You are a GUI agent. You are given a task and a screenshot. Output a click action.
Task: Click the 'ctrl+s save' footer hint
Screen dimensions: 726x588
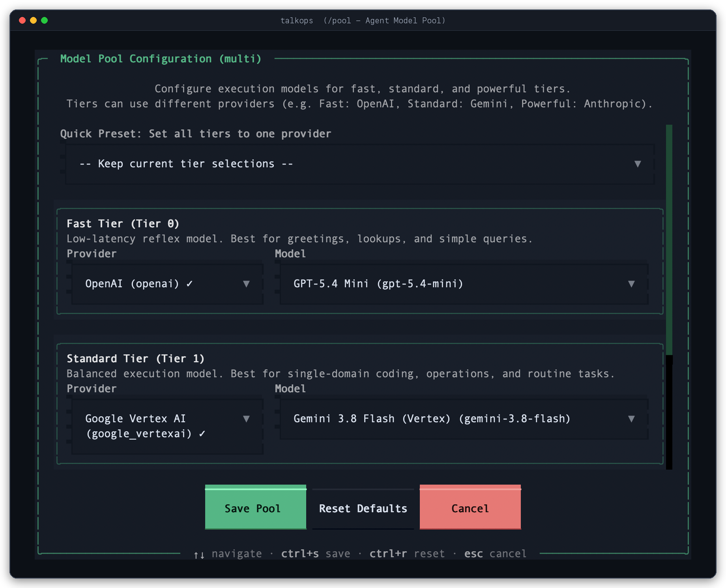tap(316, 554)
